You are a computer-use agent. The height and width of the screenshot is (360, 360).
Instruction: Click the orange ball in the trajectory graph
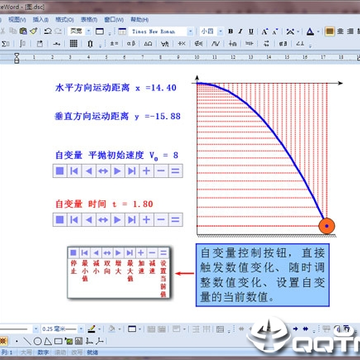(x=327, y=226)
